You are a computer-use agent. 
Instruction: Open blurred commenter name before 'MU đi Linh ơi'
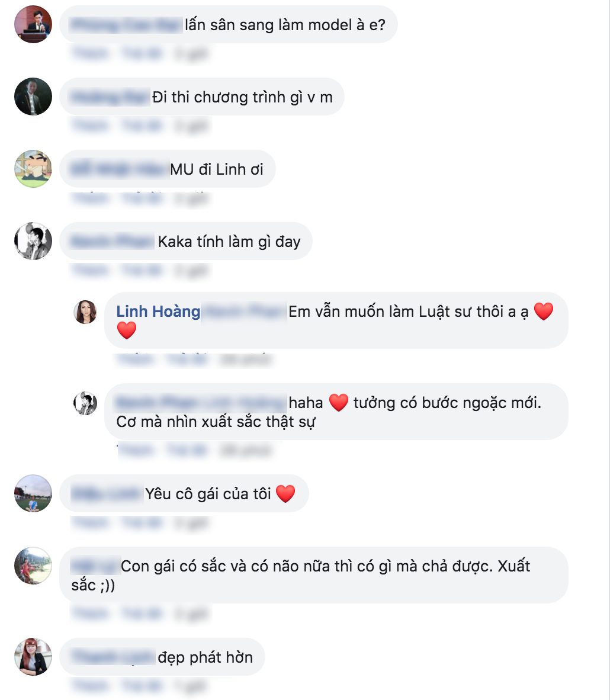(x=119, y=169)
